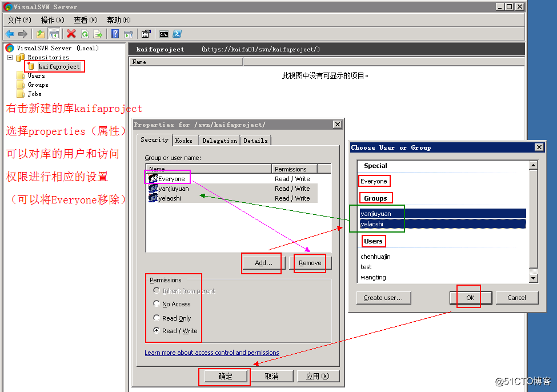Select Everyone row in permissions list
Image resolution: width=557 pixels, height=392 pixels.
233,179
